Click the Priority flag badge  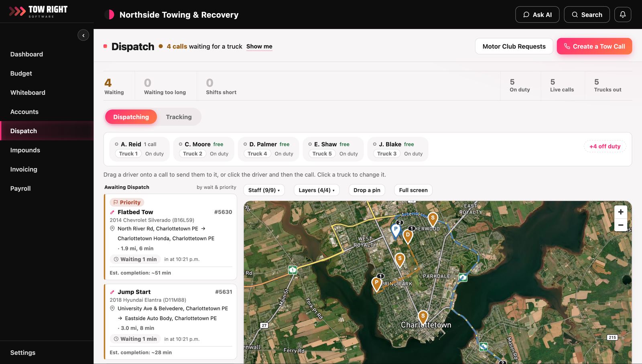127,202
